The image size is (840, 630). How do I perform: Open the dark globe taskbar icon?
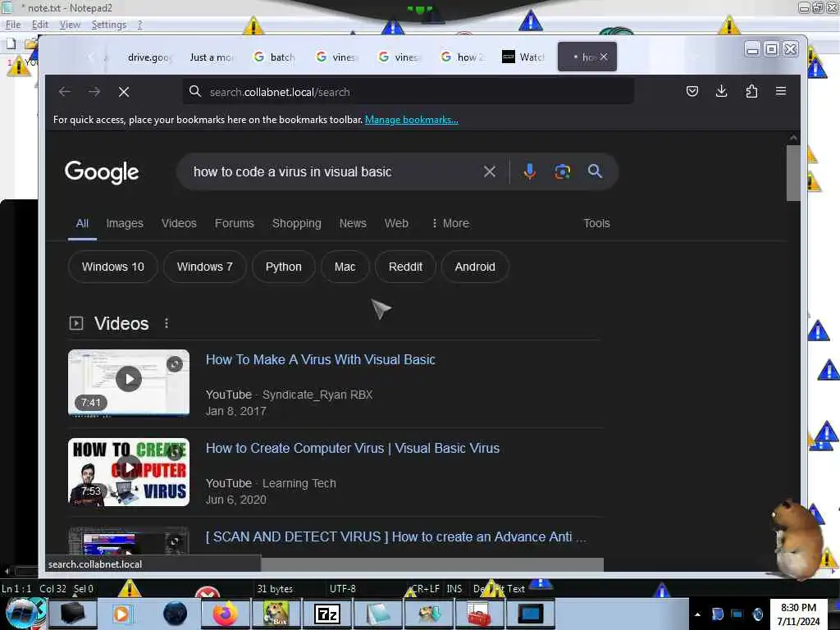(175, 614)
